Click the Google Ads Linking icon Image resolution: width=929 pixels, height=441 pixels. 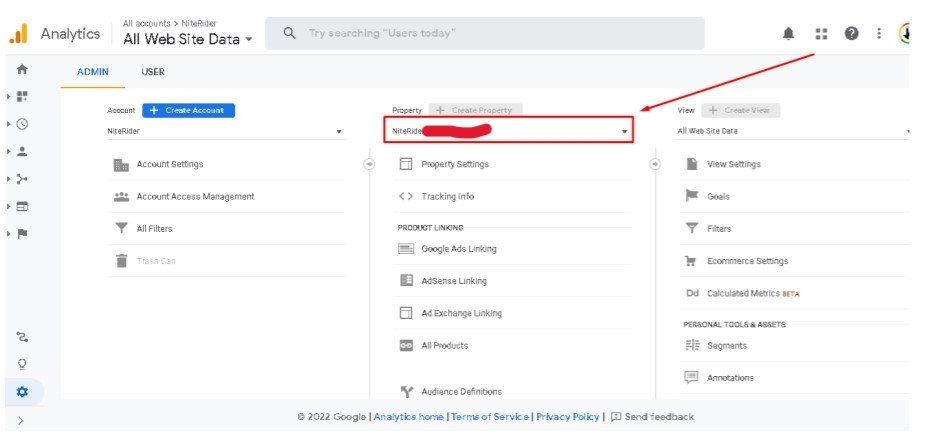point(406,249)
